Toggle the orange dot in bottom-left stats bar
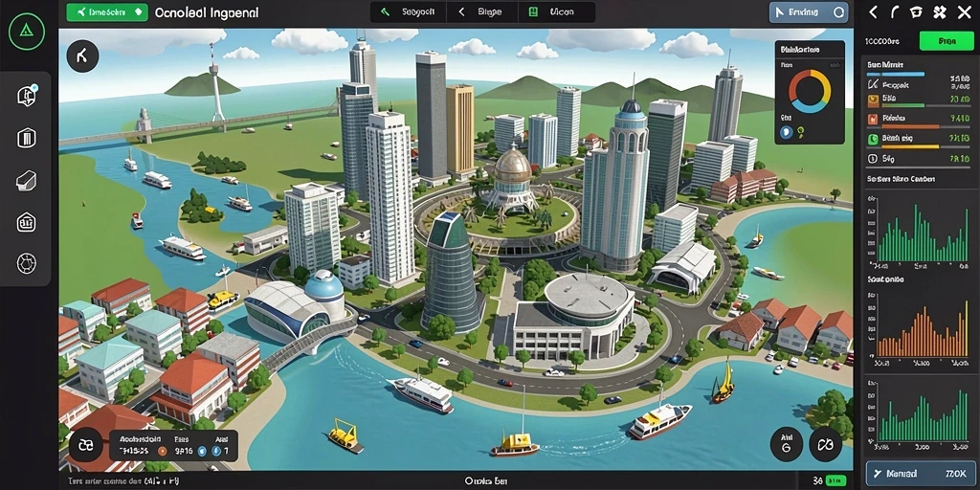 tap(162, 451)
